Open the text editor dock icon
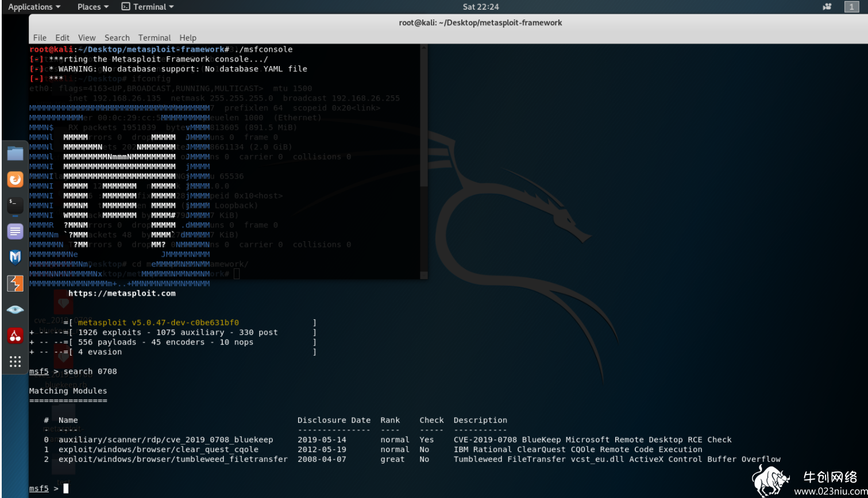Viewport: 868px width, 498px height. (15, 231)
